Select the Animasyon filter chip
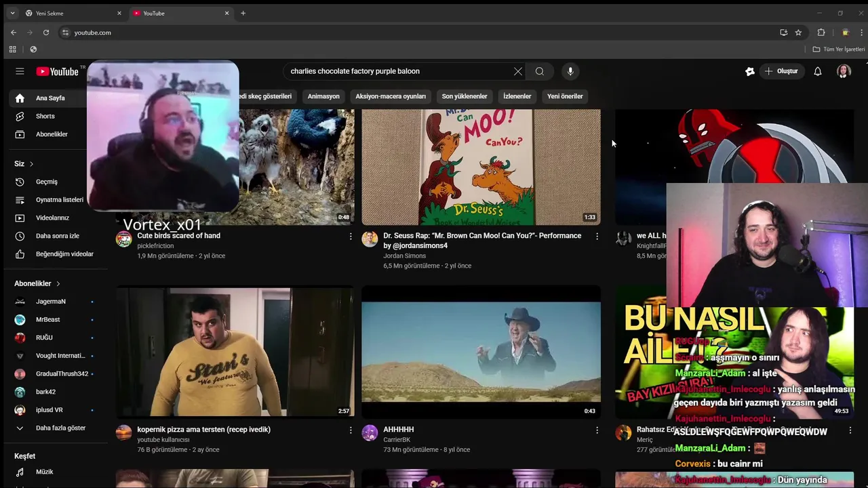This screenshot has height=488, width=868. [323, 96]
